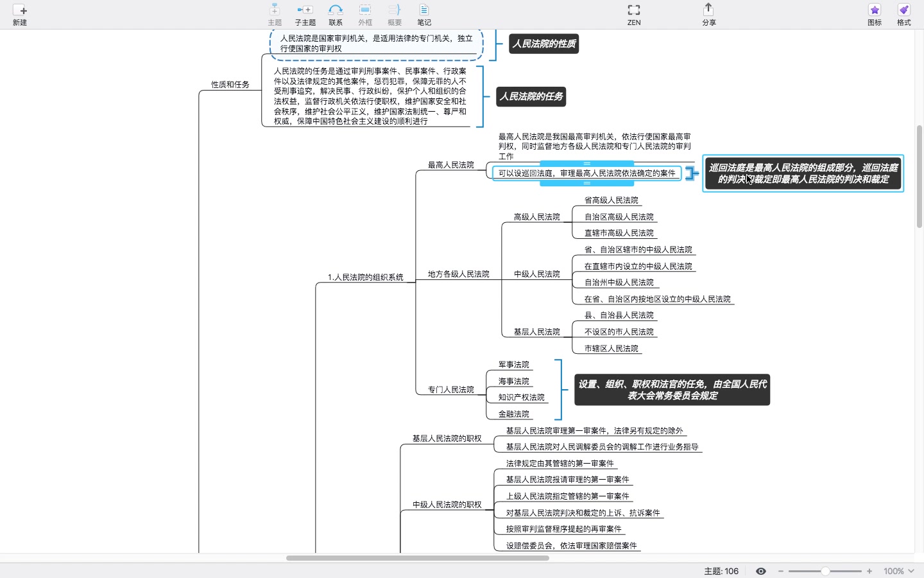Open the 格式 (format) panel
Image resolution: width=924 pixels, height=578 pixels.
coord(904,14)
